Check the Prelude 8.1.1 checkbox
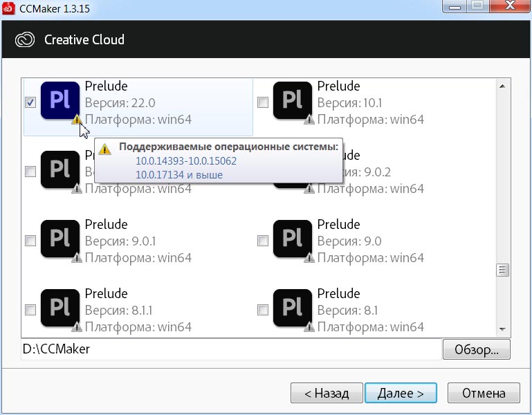Viewport: 532px width, 415px height. coord(30,310)
